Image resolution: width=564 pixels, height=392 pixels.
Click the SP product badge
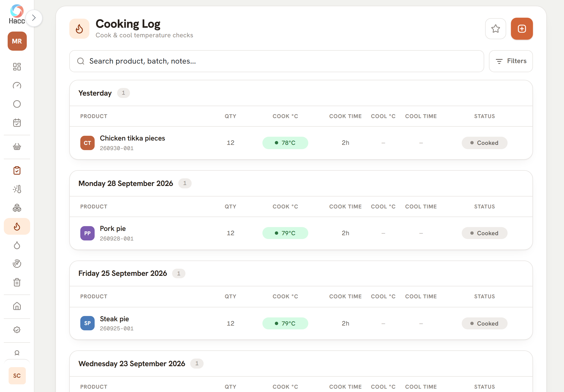(87, 323)
